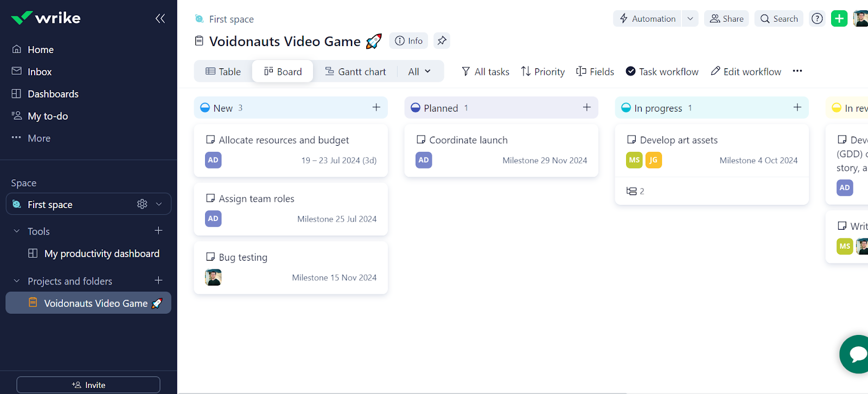Image resolution: width=868 pixels, height=394 pixels.
Task: Click the Share button
Action: click(726, 18)
